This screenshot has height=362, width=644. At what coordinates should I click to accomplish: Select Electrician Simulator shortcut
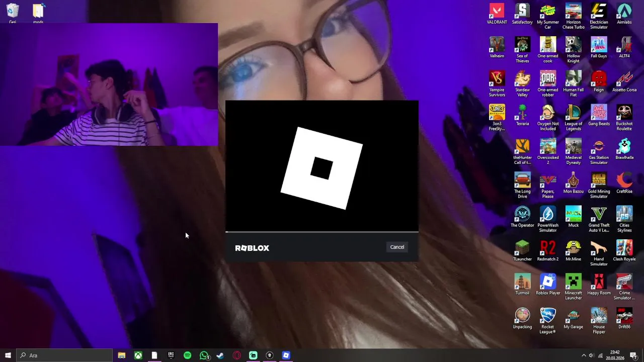point(599,16)
